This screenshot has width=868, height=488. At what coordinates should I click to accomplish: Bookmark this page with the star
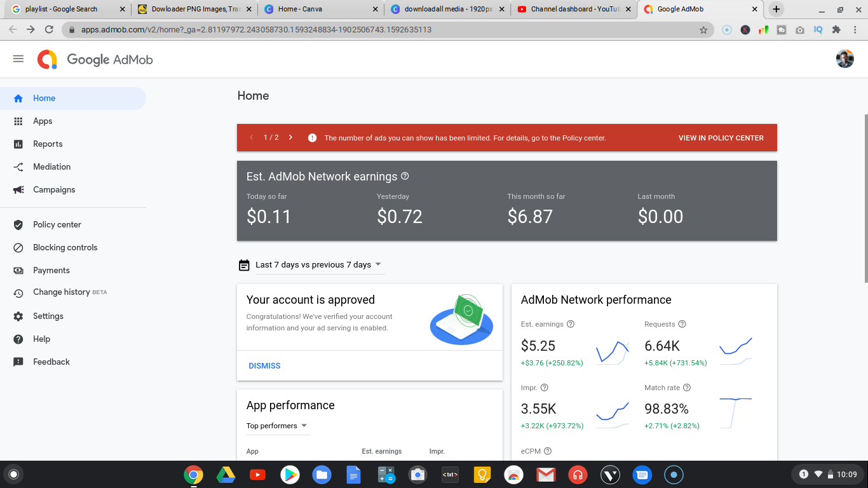pyautogui.click(x=703, y=30)
